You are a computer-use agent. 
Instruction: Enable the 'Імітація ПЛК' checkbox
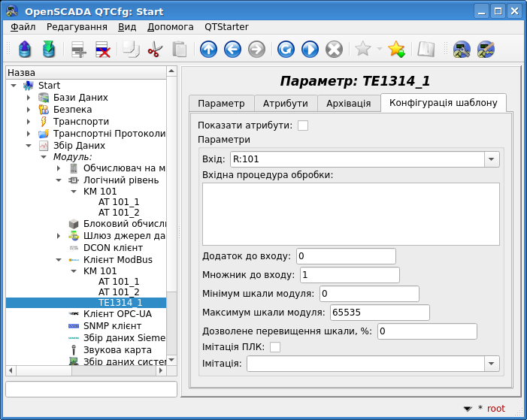275,347
